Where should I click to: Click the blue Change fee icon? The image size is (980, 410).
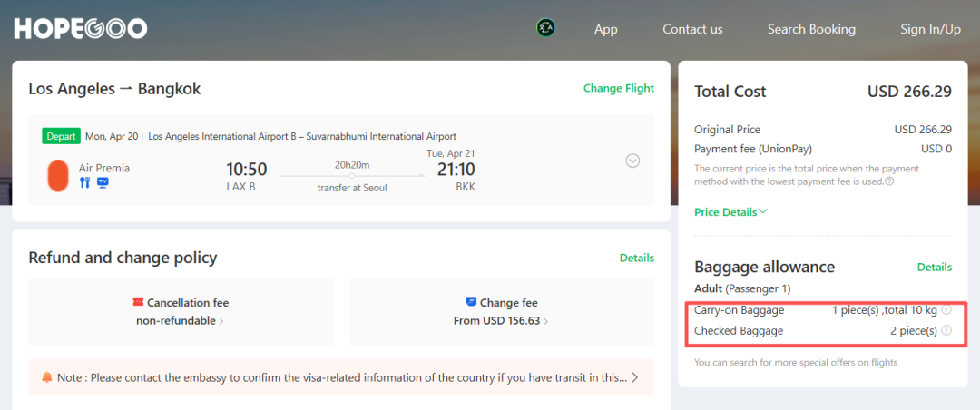pos(471,303)
